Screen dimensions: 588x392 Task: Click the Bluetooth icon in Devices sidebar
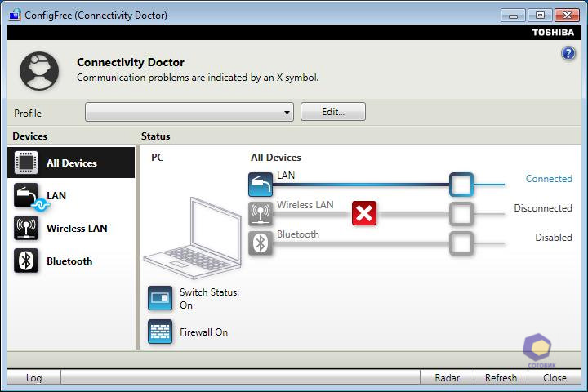tap(26, 261)
